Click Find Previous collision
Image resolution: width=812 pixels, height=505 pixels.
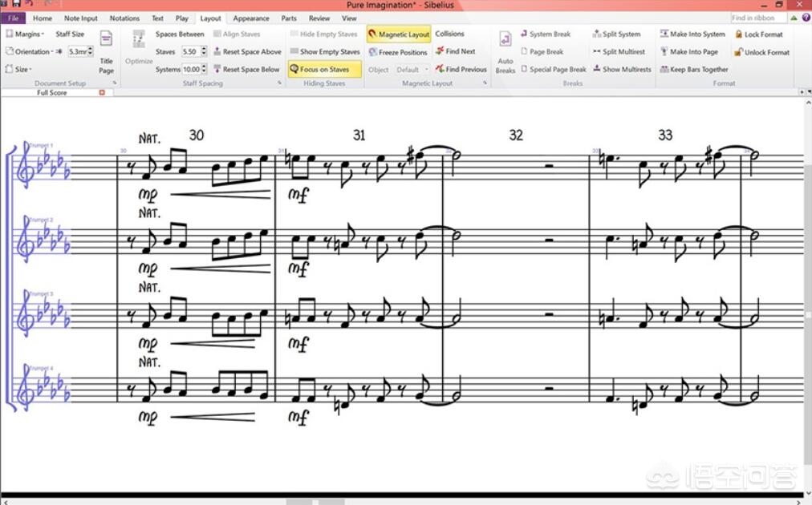pyautogui.click(x=461, y=69)
